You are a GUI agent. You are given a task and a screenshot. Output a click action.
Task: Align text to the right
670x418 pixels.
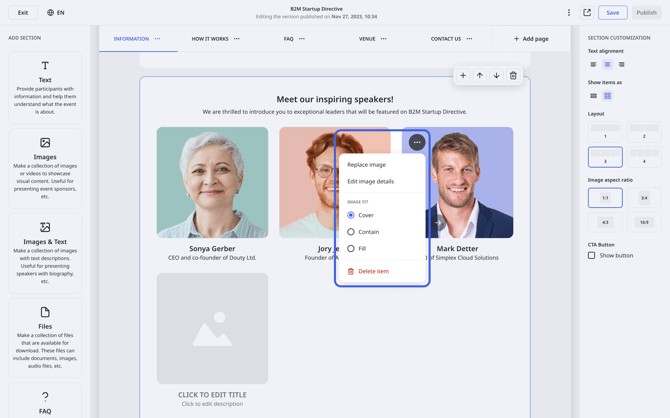click(x=621, y=65)
